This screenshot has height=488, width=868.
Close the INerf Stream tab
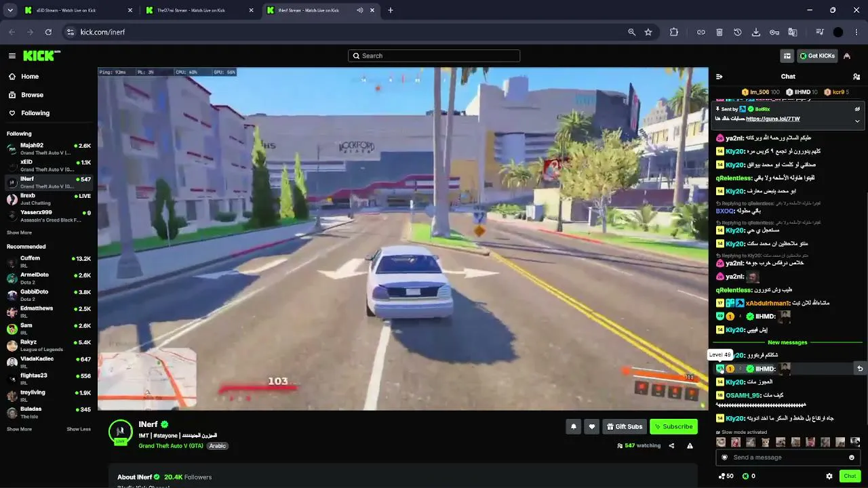(373, 10)
